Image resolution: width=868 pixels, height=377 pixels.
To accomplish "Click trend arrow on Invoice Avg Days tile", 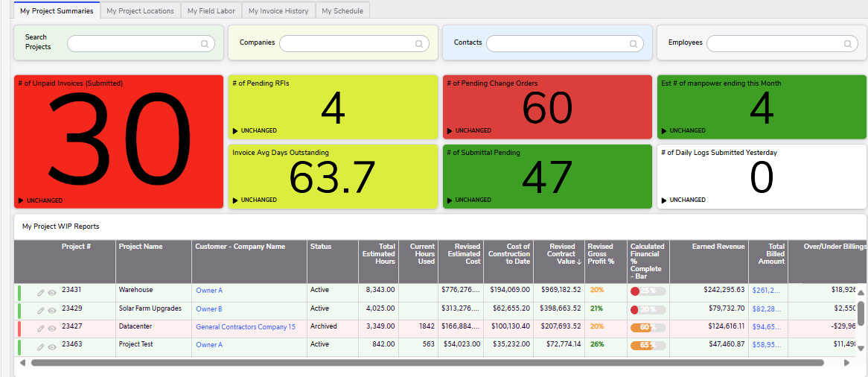I will [x=235, y=200].
